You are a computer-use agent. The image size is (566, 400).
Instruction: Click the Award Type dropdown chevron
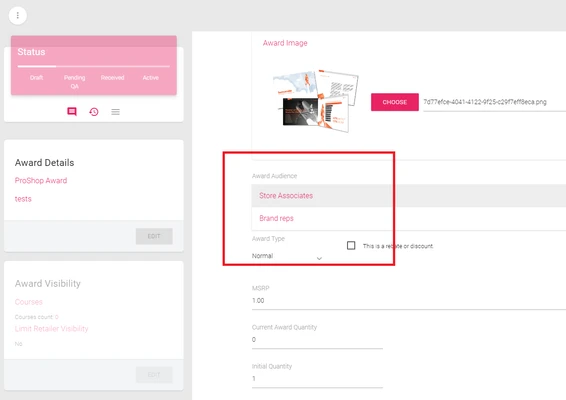(x=319, y=258)
